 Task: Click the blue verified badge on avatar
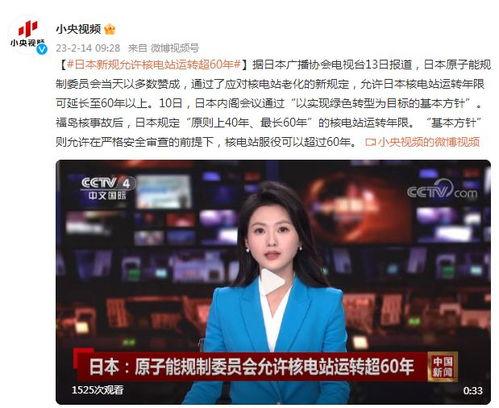(x=41, y=49)
